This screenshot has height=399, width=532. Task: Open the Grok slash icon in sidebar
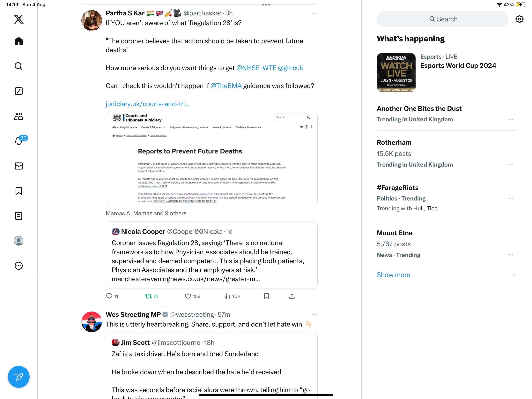[x=18, y=91]
